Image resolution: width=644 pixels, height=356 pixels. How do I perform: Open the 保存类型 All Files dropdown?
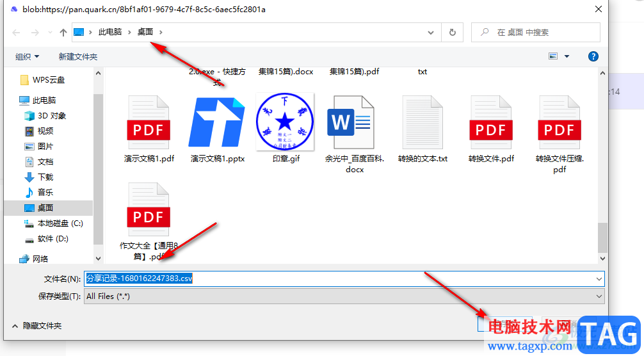(x=344, y=296)
